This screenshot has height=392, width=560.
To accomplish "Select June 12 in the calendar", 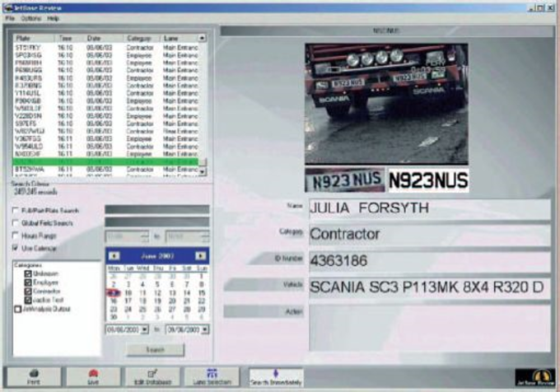I will (157, 292).
